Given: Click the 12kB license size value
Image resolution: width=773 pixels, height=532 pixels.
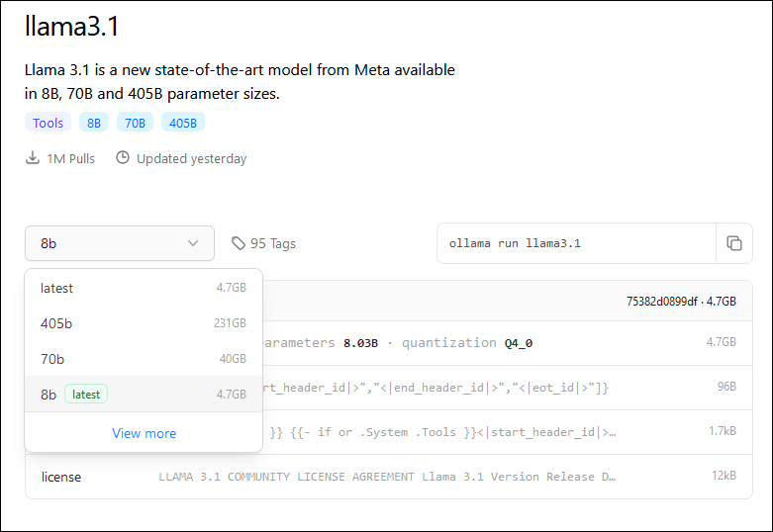Looking at the screenshot, I should click(x=724, y=476).
